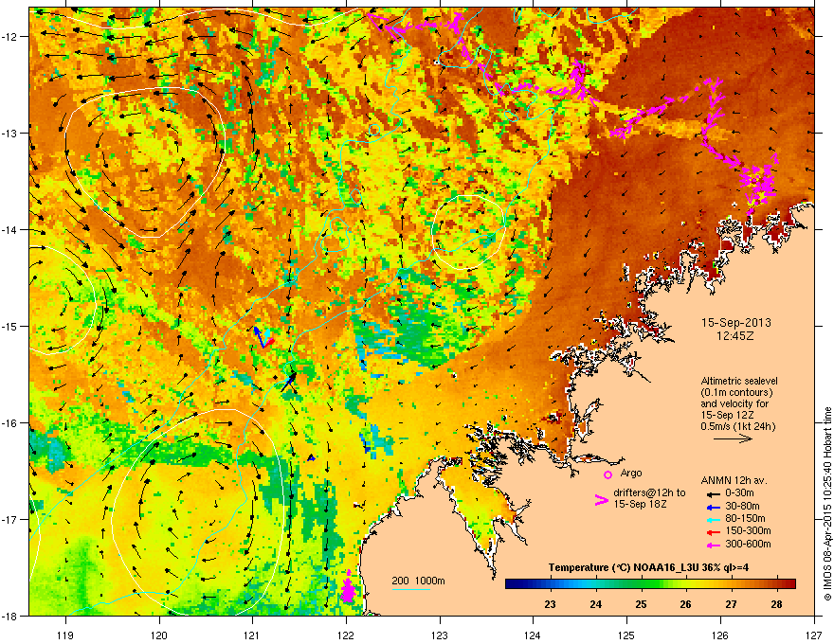Click the longitude axis label '123'
The height and width of the screenshot is (644, 834).
click(x=440, y=635)
